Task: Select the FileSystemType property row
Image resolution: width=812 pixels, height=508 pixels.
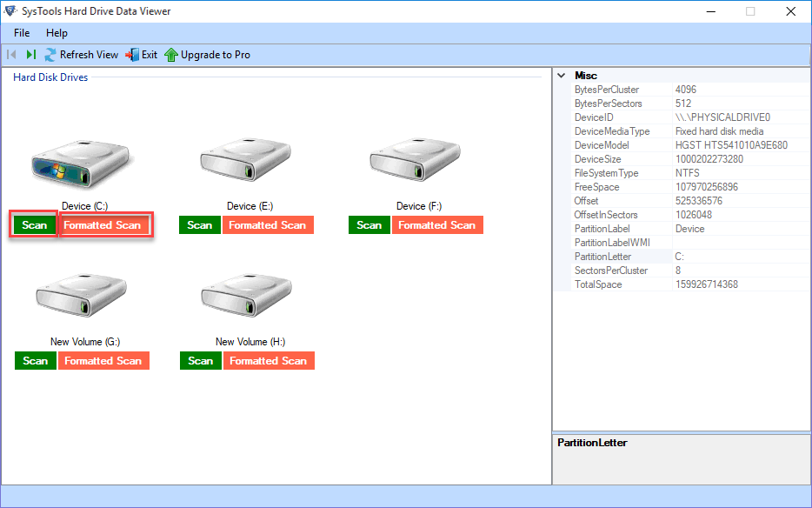Action: pos(690,173)
